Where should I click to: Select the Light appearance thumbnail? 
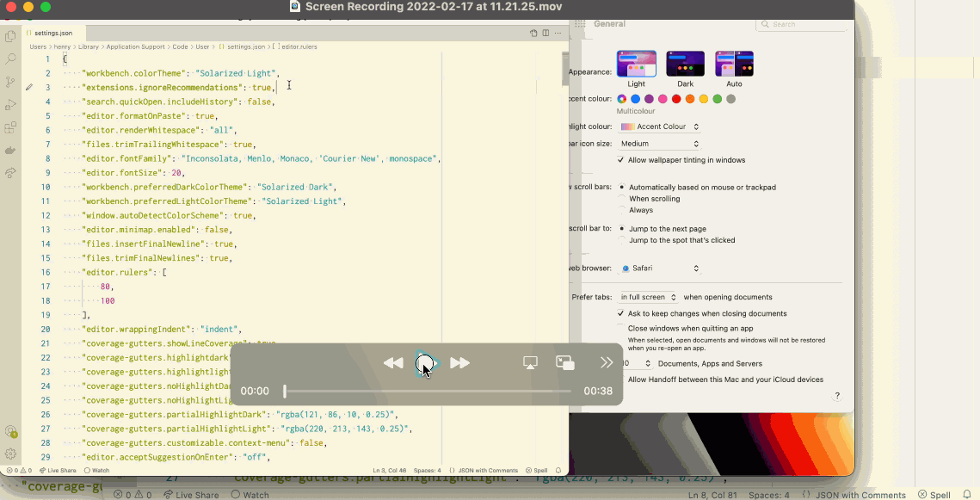point(636,64)
